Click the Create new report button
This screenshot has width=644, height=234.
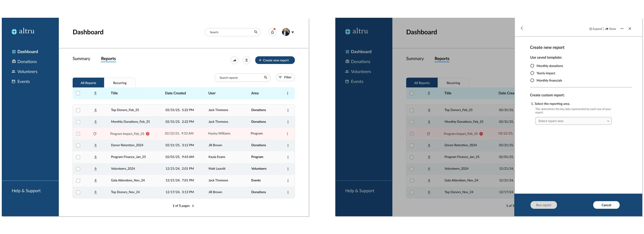pyautogui.click(x=275, y=60)
